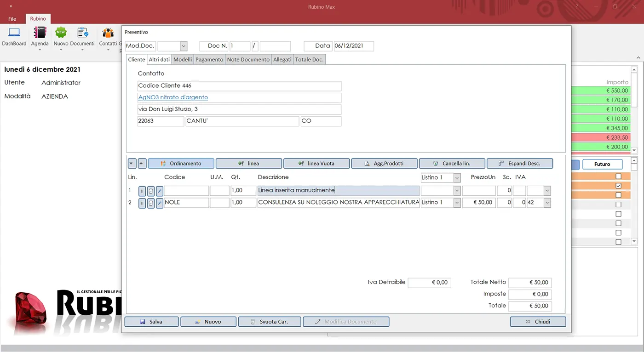Click Cancella lin. button
Viewport: 644px width, 352px height.
pyautogui.click(x=452, y=163)
